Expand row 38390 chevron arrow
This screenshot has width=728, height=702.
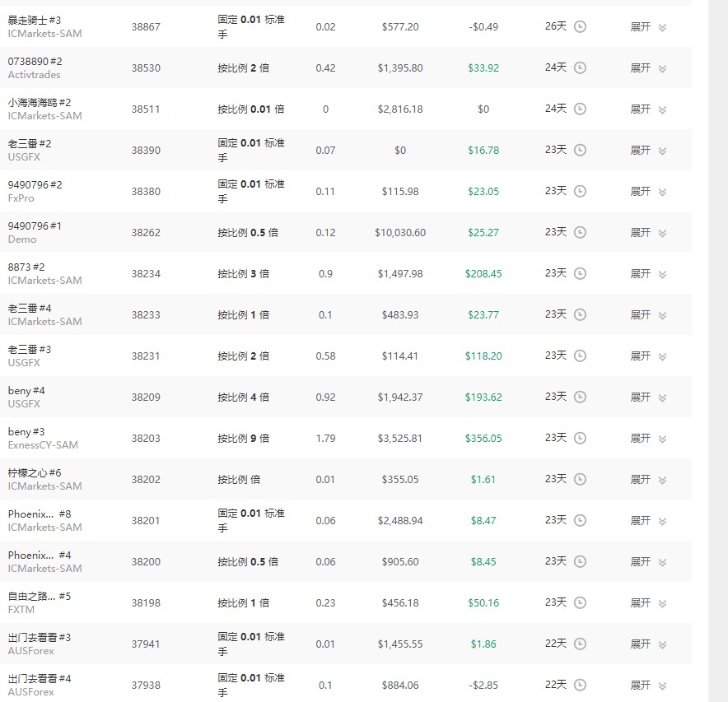663,151
